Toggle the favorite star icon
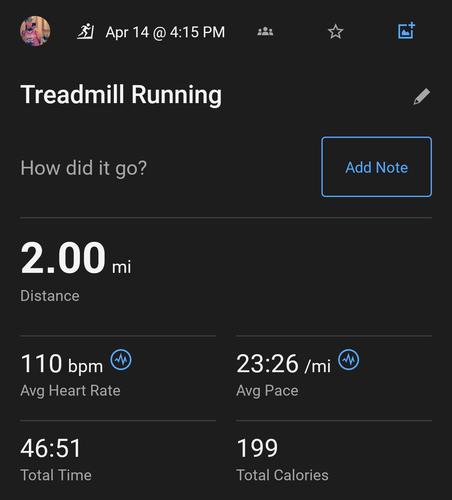Image resolution: width=452 pixels, height=500 pixels. point(335,32)
